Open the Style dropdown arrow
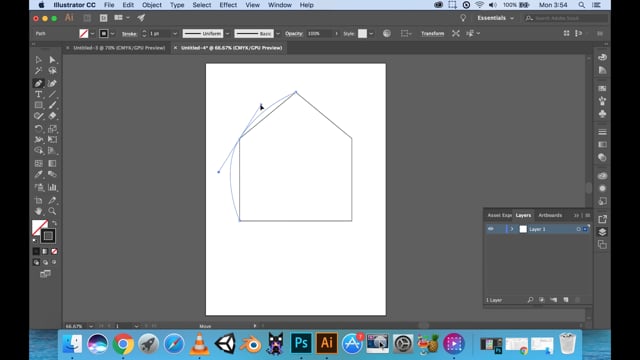Image resolution: width=640 pixels, height=360 pixels. click(371, 33)
